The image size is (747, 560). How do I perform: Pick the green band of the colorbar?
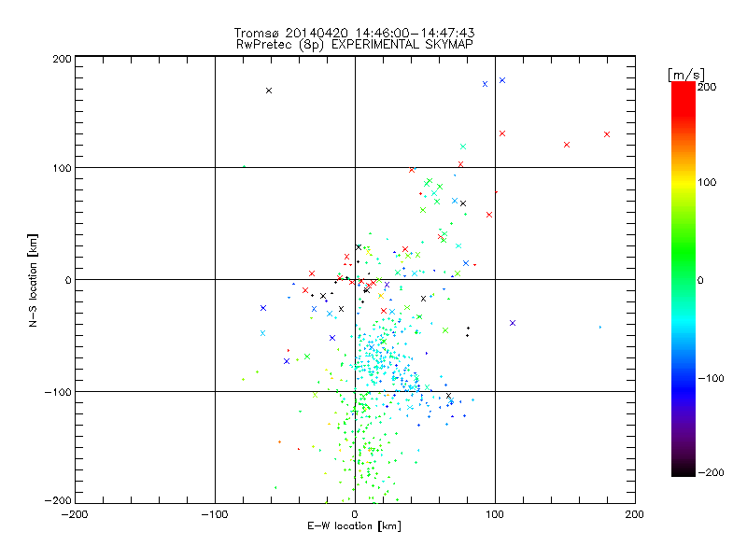684,252
